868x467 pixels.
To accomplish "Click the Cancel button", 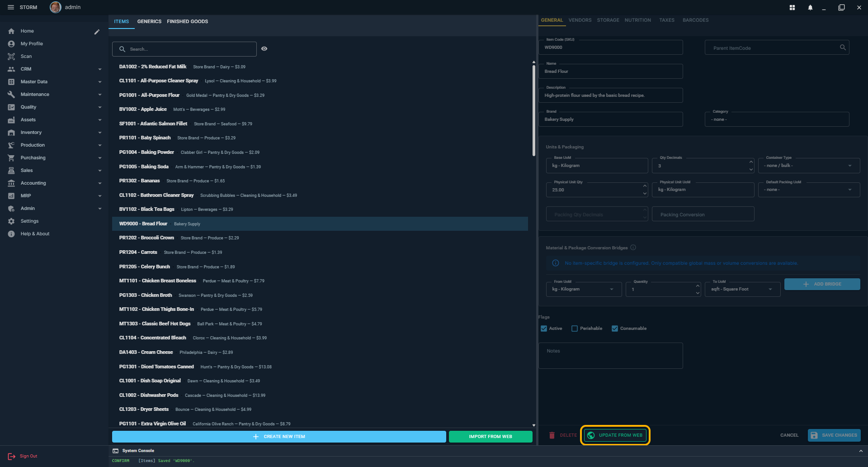I will tap(789, 435).
